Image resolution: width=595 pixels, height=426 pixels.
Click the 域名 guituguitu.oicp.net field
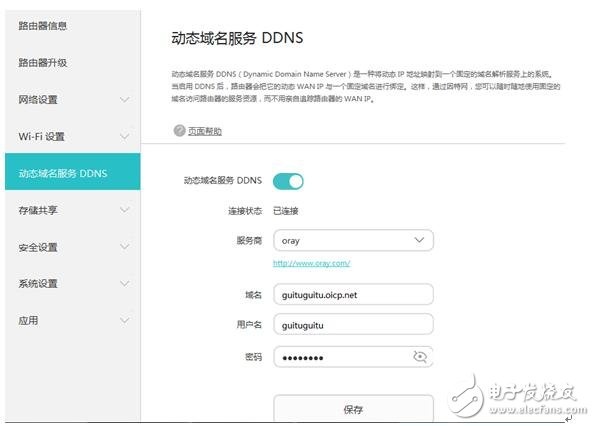[x=353, y=294]
